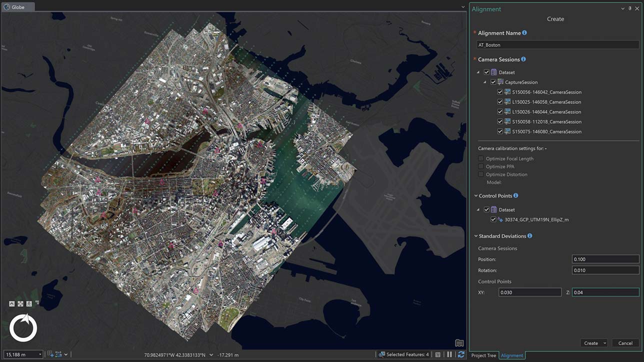This screenshot has width=644, height=362.
Task: Toggle the CaptureSession checkbox
Action: coord(493,82)
